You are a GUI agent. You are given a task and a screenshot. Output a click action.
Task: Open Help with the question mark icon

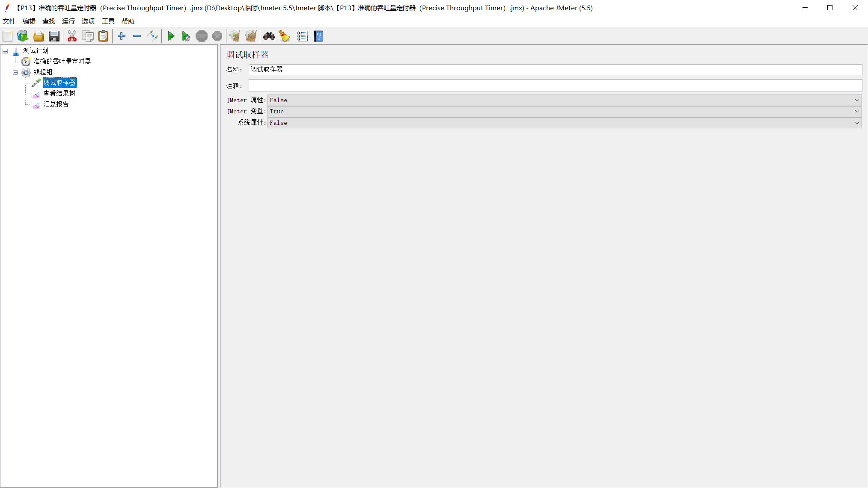[318, 36]
